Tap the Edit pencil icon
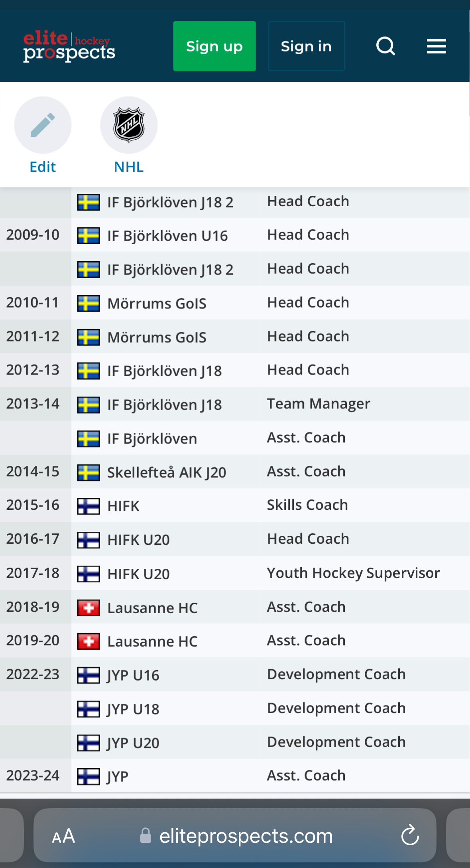Viewport: 470px width, 868px height. point(43,125)
